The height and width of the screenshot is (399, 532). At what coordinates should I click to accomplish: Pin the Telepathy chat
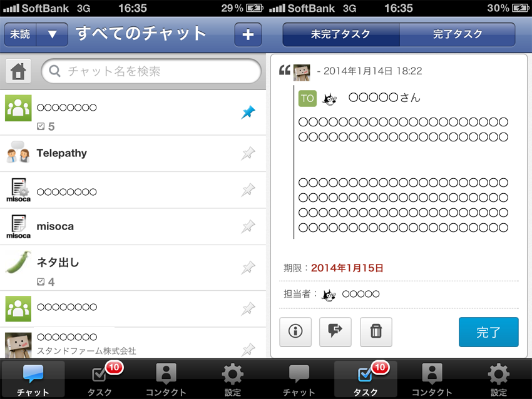[x=248, y=153]
